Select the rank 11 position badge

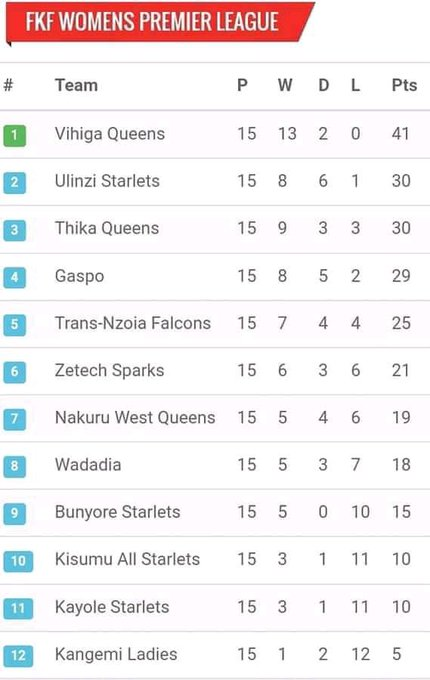coord(18,608)
